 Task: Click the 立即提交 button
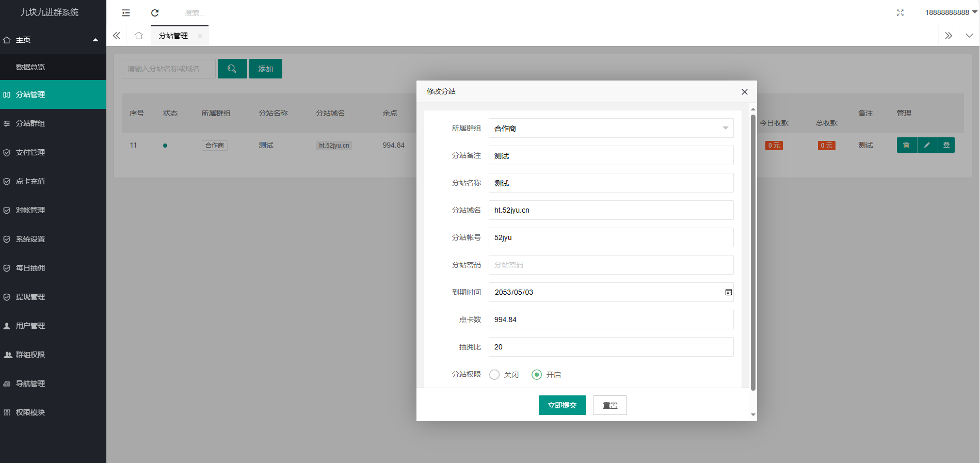coord(562,405)
